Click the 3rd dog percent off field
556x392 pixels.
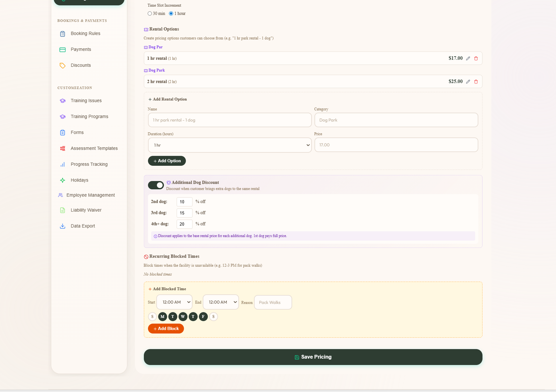pos(185,213)
